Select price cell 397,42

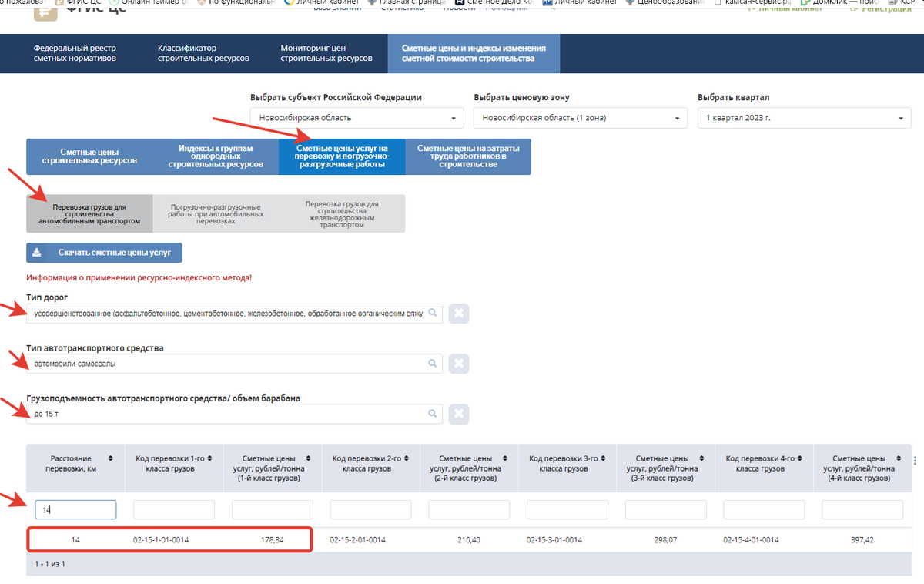pos(862,540)
